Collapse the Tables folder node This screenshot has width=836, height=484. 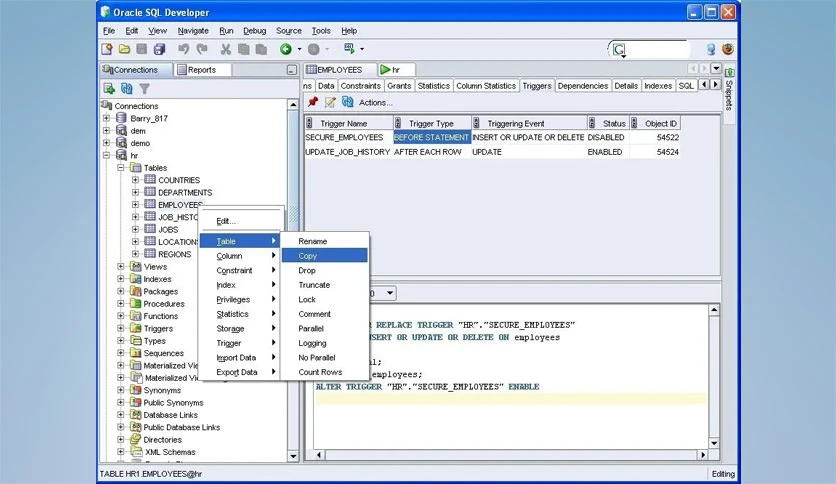pyautogui.click(x=121, y=167)
